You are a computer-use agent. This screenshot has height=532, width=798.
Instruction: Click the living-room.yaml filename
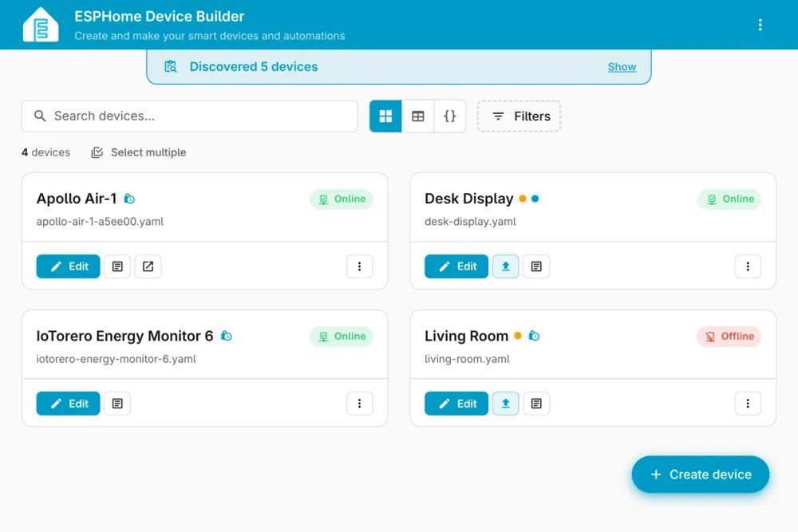click(467, 359)
